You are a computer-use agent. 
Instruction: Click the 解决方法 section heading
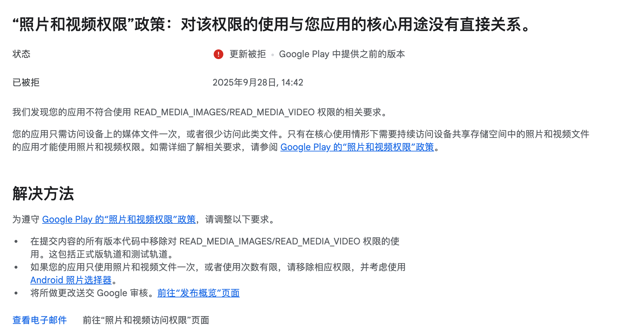[x=43, y=194]
